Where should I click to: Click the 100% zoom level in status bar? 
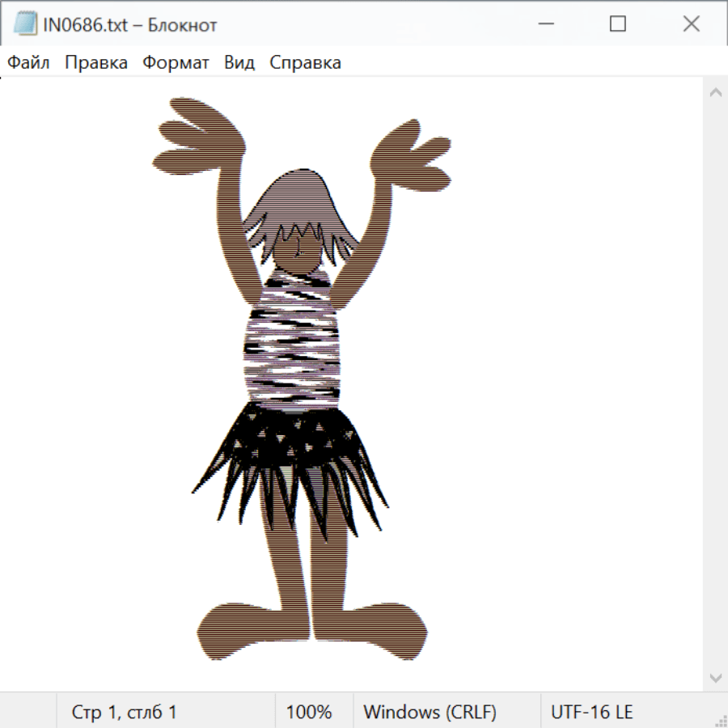309,712
